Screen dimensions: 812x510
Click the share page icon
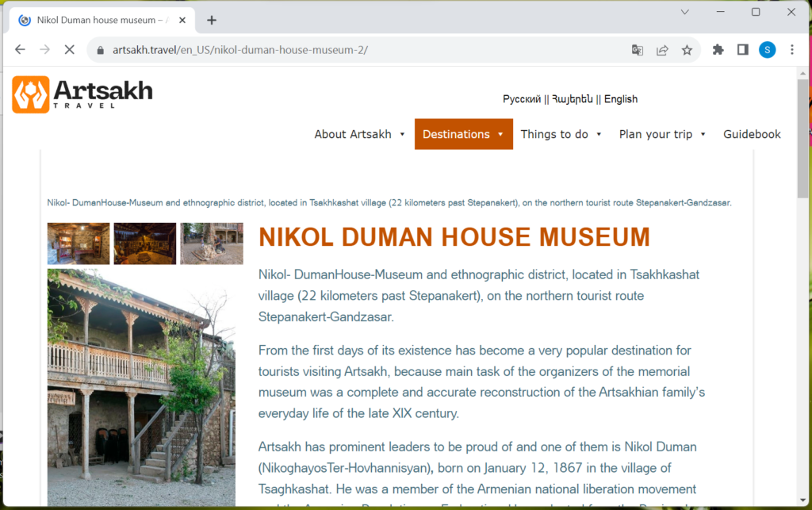[x=662, y=50]
